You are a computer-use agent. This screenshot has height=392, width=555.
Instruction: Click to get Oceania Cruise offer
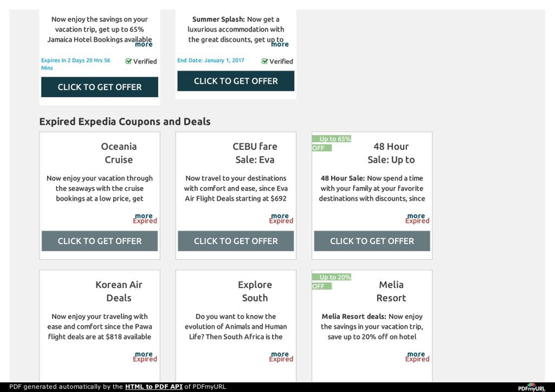[100, 241]
